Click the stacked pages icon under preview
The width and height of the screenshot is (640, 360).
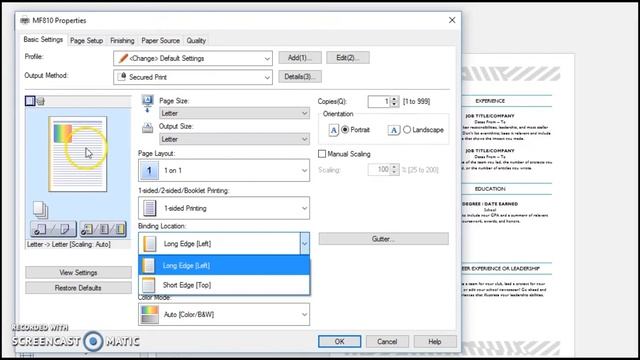[40, 210]
